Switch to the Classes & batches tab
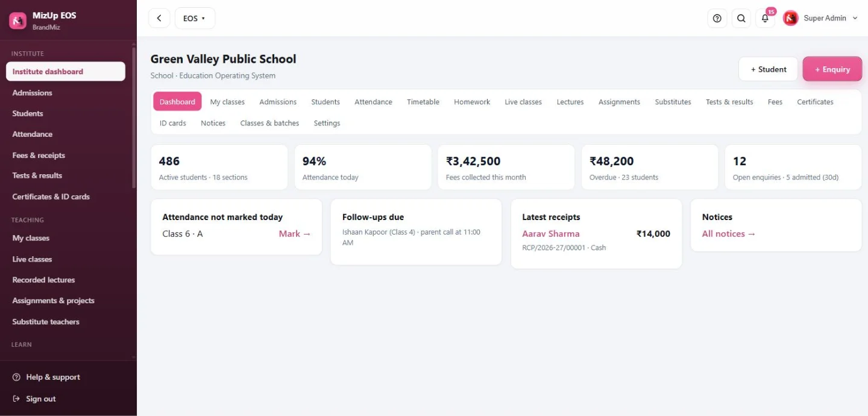 (x=269, y=123)
